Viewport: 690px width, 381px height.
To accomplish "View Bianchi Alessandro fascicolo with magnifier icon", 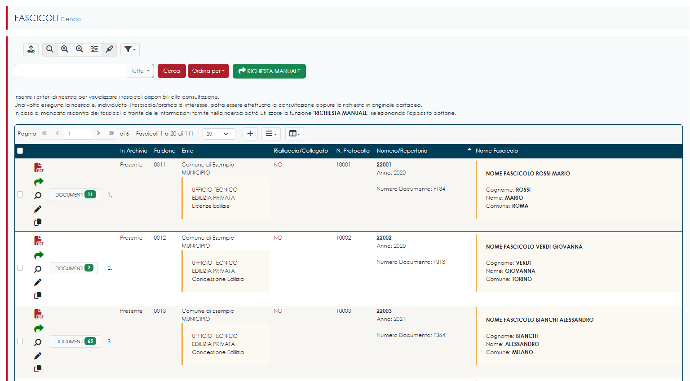I will coord(38,342).
